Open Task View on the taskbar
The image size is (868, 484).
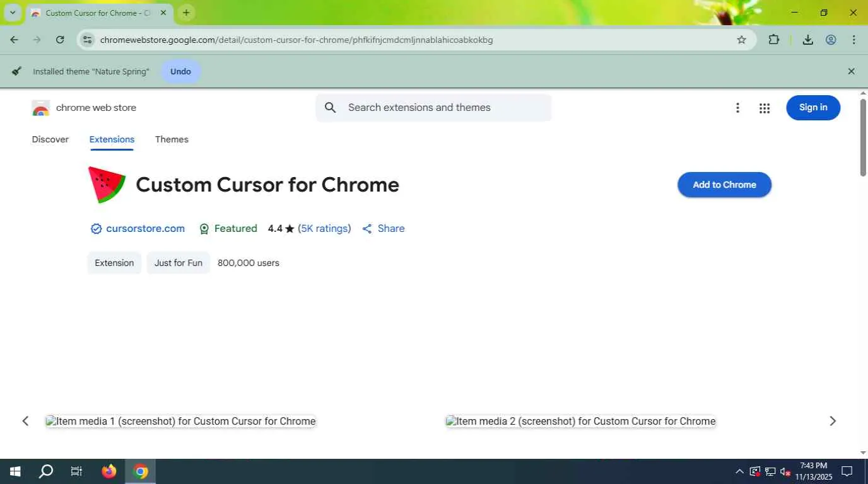76,471
